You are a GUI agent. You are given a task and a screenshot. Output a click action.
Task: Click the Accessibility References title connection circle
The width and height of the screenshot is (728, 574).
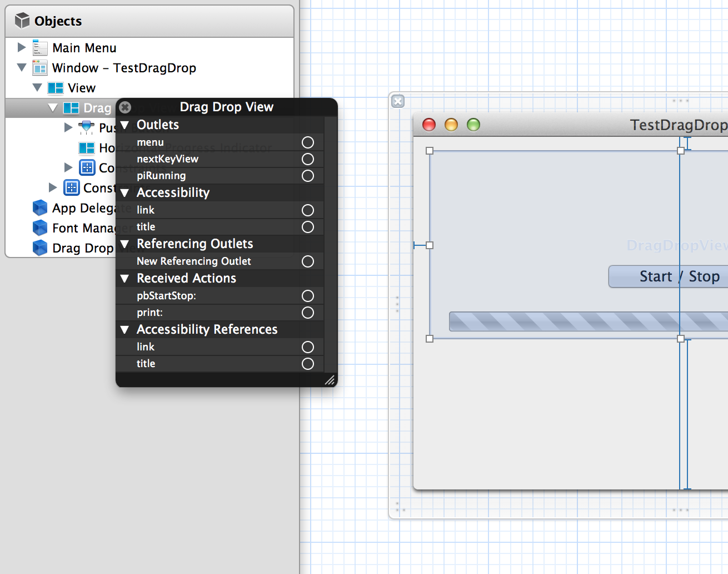308,364
